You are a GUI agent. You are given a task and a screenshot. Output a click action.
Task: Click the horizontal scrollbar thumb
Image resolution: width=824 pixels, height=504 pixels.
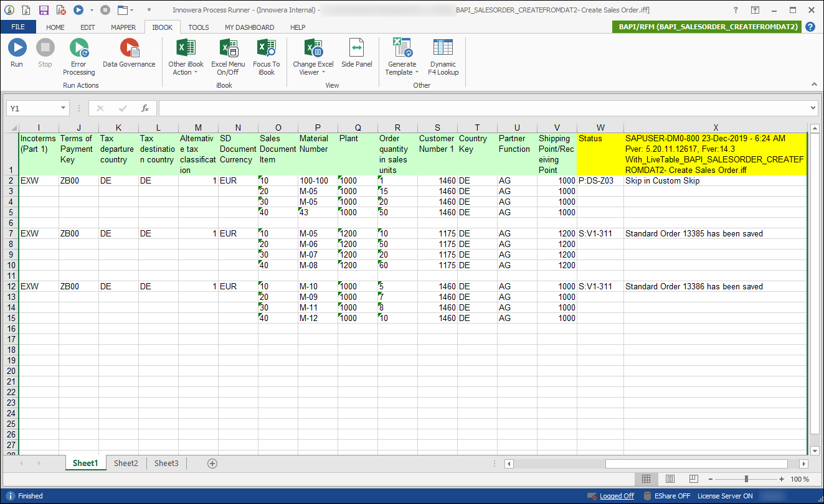tap(696, 464)
